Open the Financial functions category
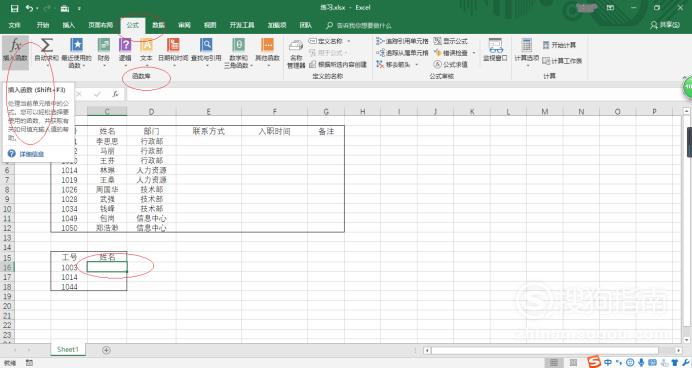Viewport: 692px width, 368px height. pyautogui.click(x=104, y=45)
